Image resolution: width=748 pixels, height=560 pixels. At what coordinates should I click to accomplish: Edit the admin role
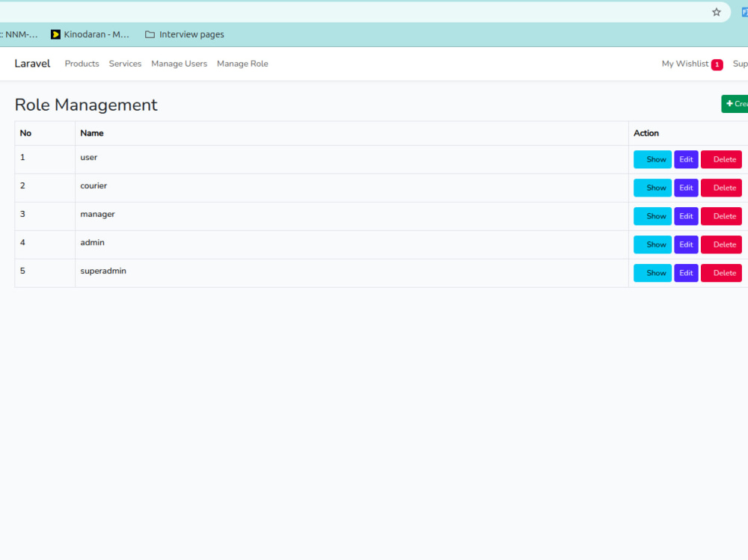[686, 244]
